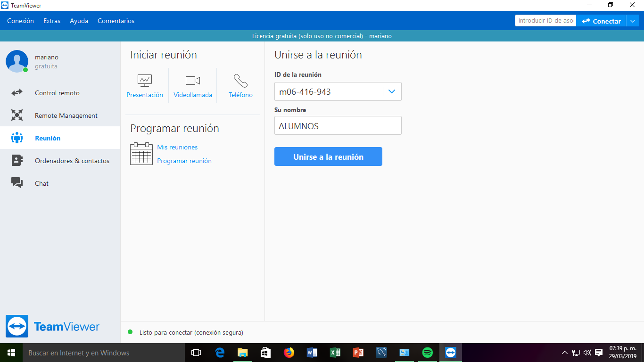Open Firefox from taskbar
This screenshot has height=362, width=644.
point(289,353)
